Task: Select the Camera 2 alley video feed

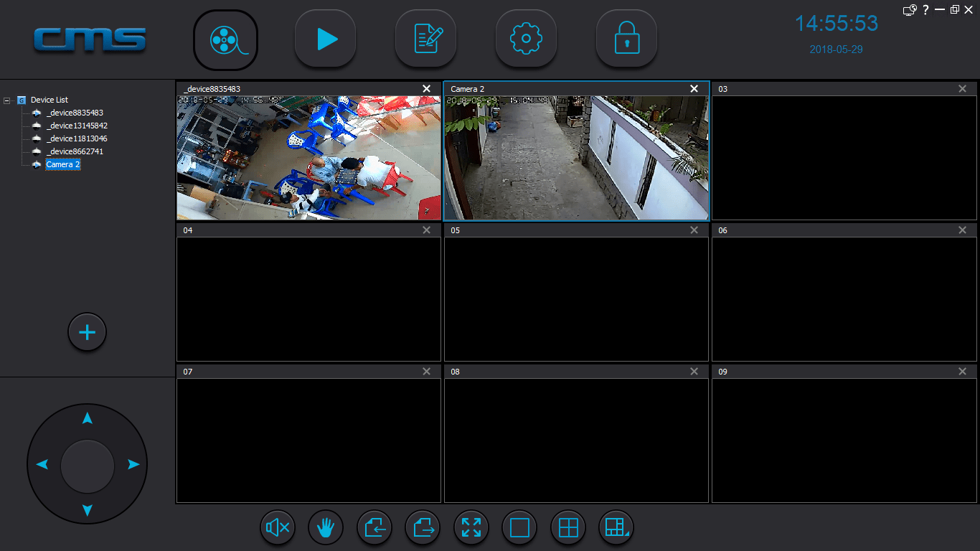Action: 576,157
